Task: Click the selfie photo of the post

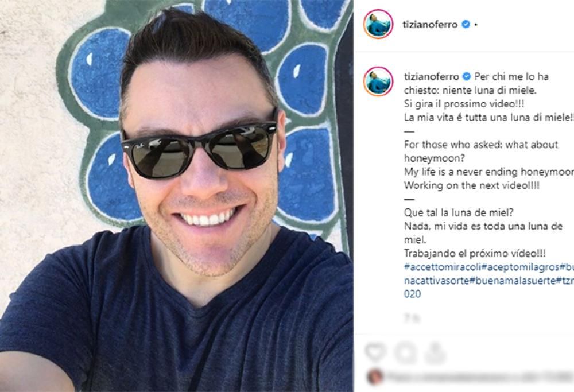Action: pos(176,196)
